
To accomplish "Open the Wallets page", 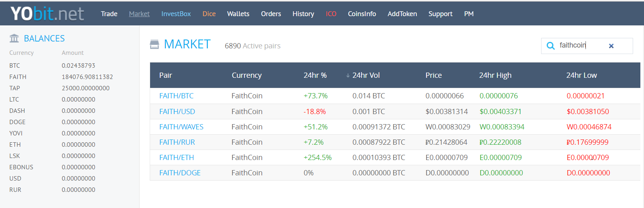I will coord(238,14).
